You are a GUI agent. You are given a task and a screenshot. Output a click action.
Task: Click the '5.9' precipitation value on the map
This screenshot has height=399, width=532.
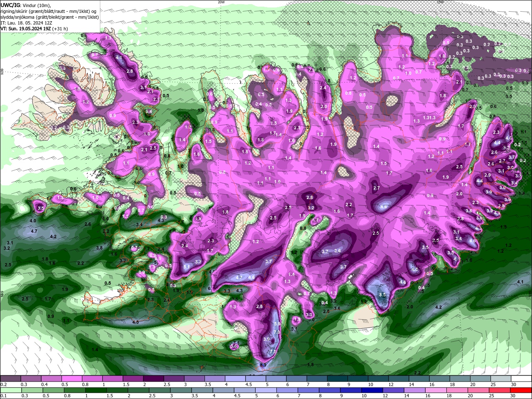[278, 324]
